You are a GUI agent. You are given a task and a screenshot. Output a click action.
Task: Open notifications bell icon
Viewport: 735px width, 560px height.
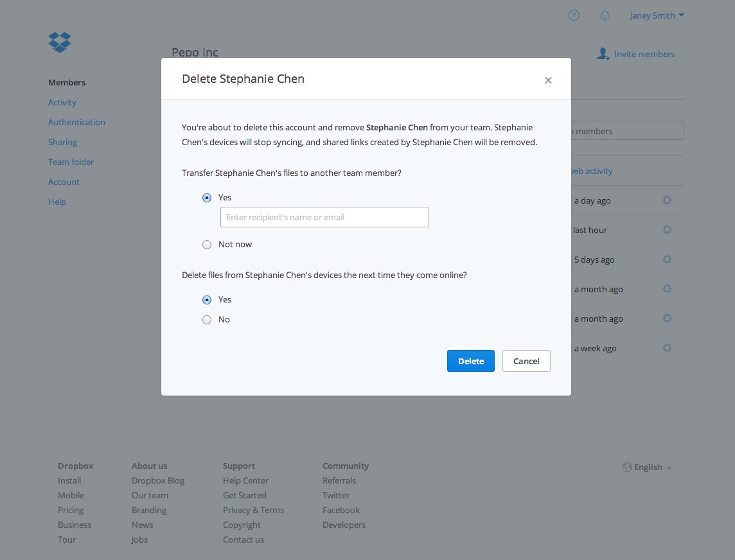[605, 15]
